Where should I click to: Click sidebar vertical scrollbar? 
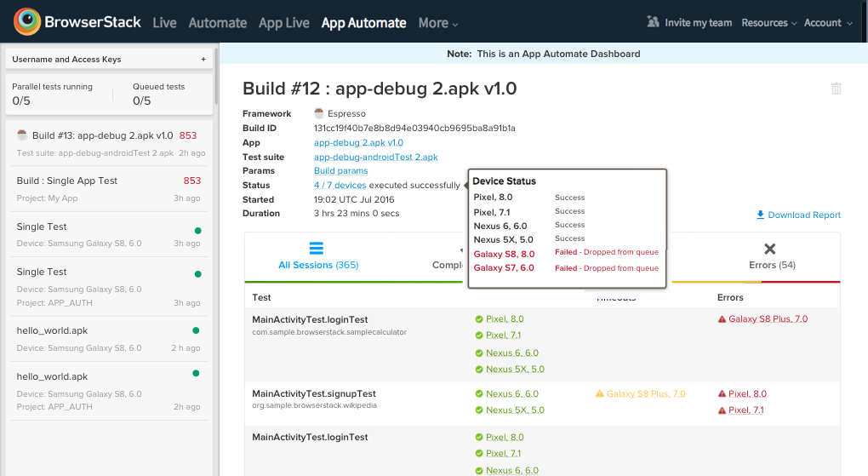216,76
